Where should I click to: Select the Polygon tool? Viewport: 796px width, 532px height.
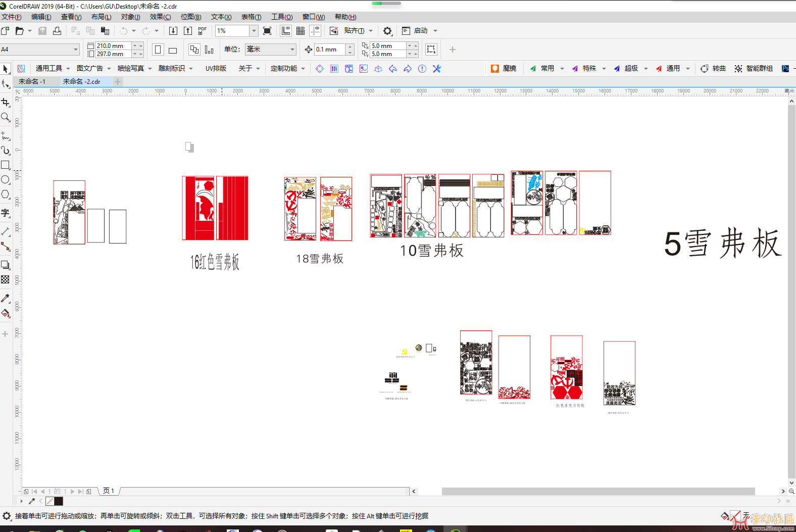(6, 195)
